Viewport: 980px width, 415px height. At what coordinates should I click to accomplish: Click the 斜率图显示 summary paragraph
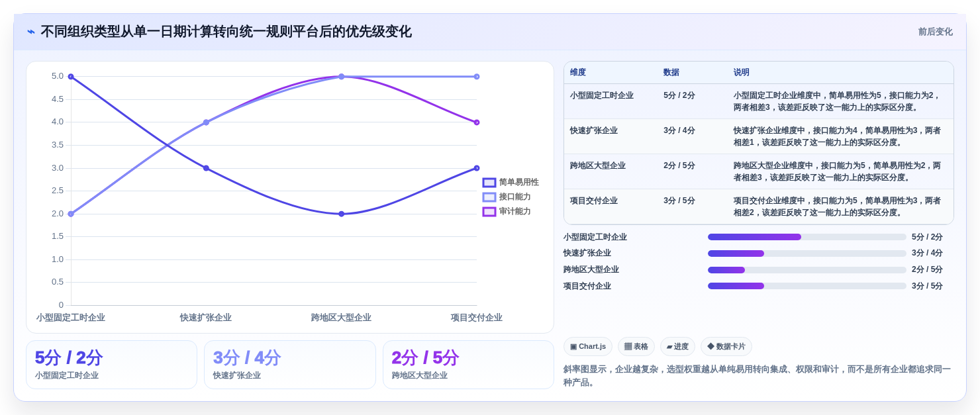coord(758,376)
